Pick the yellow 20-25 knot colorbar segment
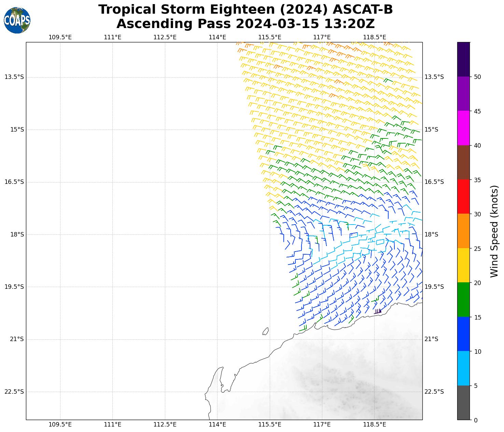 (463, 265)
